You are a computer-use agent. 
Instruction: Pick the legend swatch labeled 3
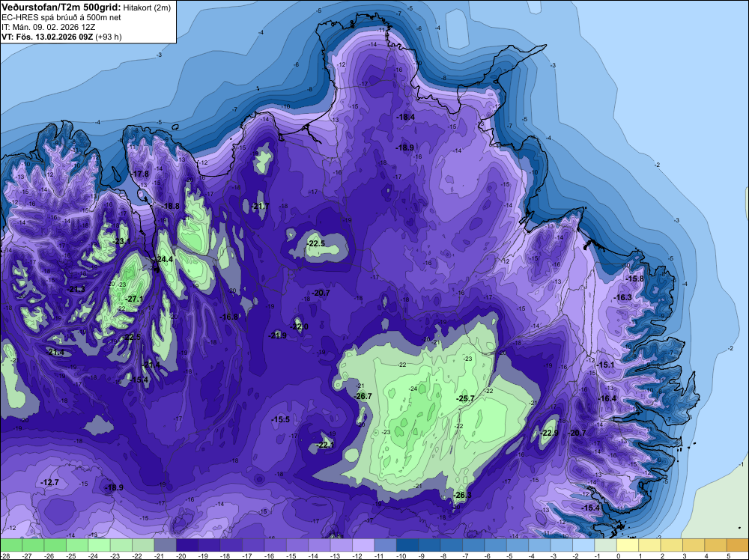[x=694, y=545]
